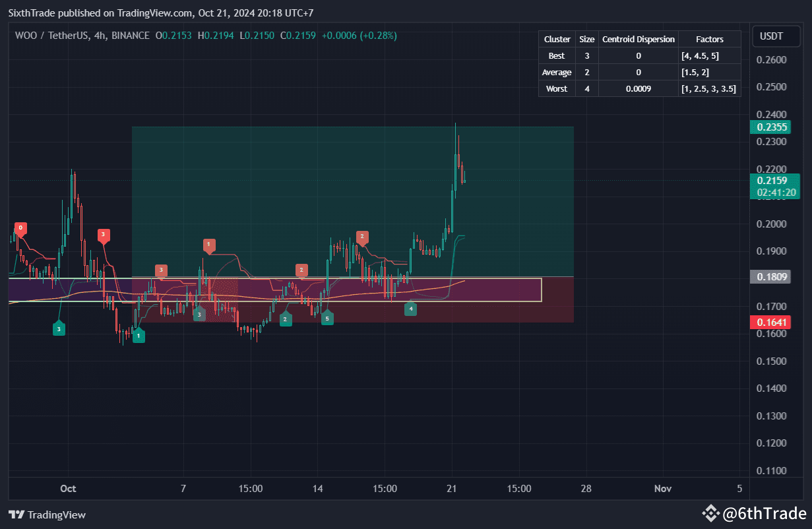Image resolution: width=812 pixels, height=529 pixels.
Task: Select the Factors column header
Action: point(708,39)
